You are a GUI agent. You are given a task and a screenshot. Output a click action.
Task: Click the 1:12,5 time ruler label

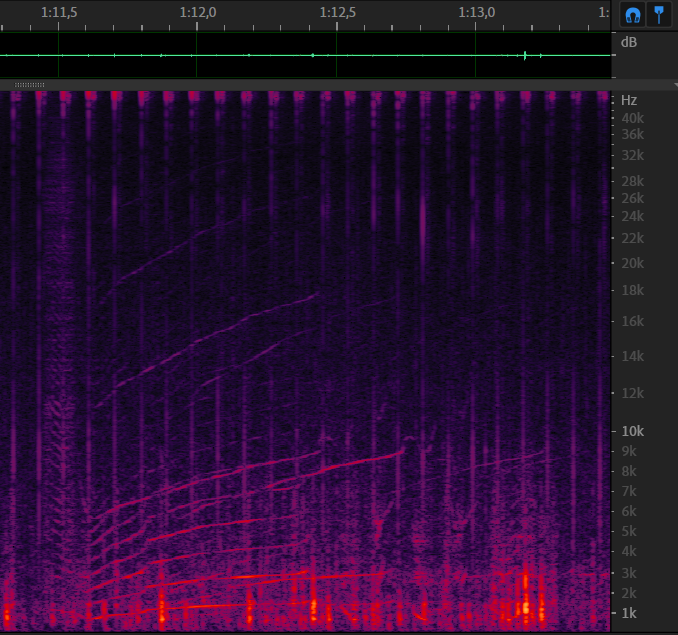point(338,13)
